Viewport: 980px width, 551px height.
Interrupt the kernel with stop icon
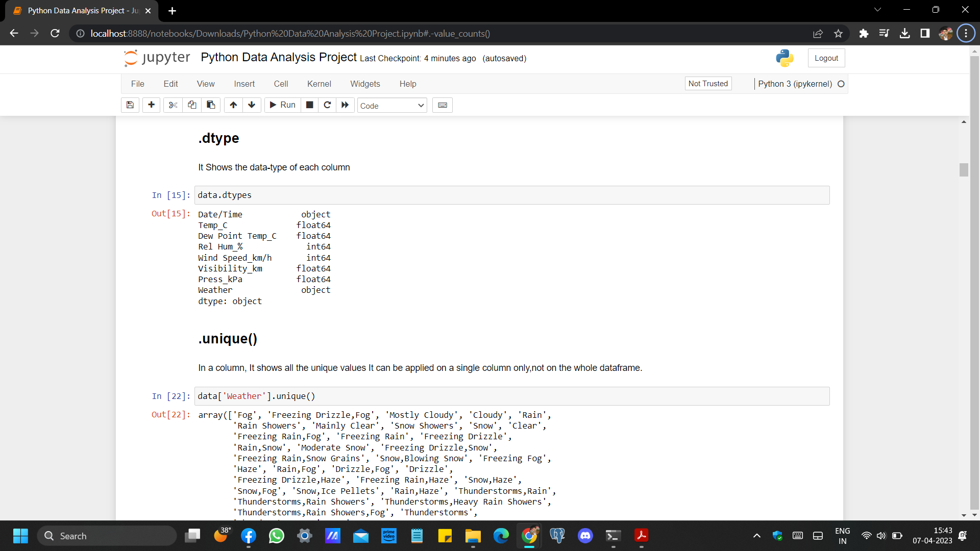(309, 105)
